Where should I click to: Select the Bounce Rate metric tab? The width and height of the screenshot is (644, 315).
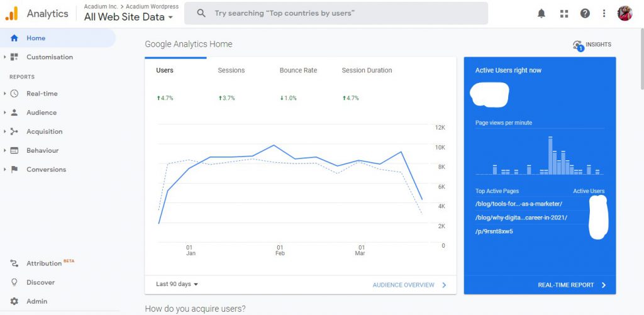(x=298, y=70)
